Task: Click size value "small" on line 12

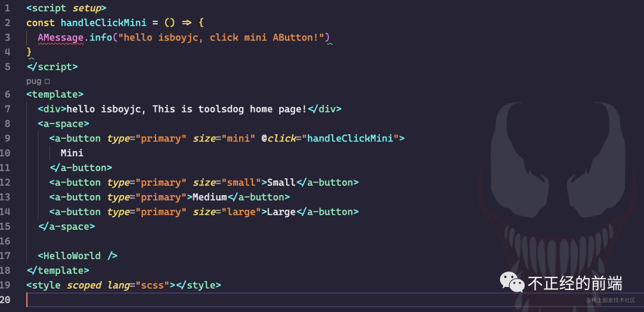Action: pyautogui.click(x=241, y=183)
